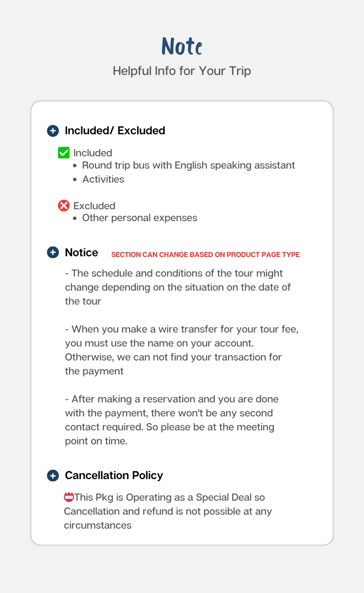Screen dimensions: 364x593
Task: Click the schedule and conditions notice paragraph
Action: (x=178, y=287)
